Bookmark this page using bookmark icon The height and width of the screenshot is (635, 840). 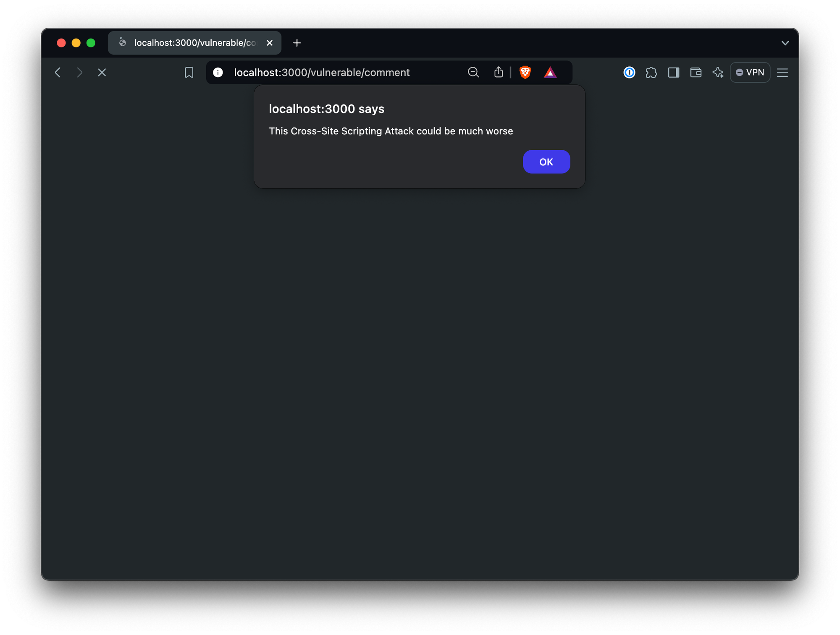tap(189, 73)
